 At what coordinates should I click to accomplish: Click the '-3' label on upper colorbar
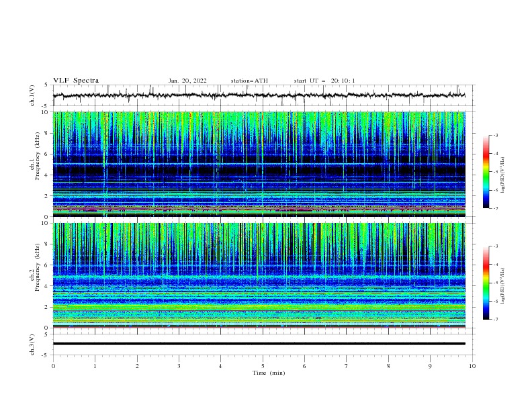click(x=495, y=135)
